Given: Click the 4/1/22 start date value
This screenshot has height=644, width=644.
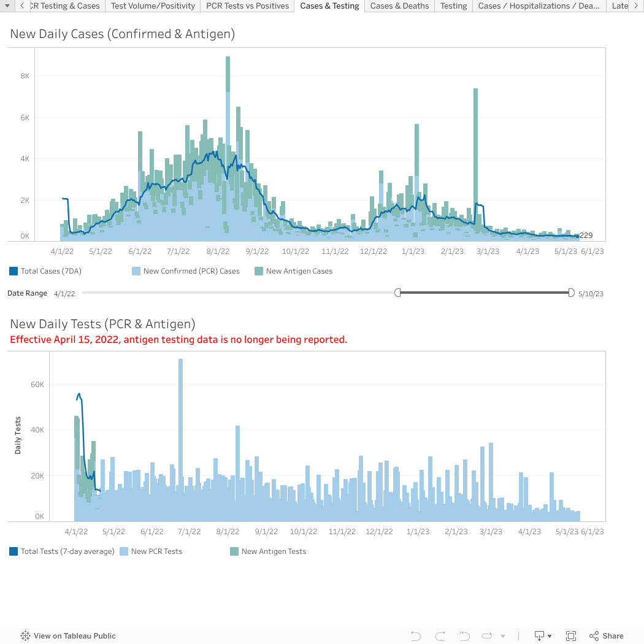Looking at the screenshot, I should [x=64, y=294].
